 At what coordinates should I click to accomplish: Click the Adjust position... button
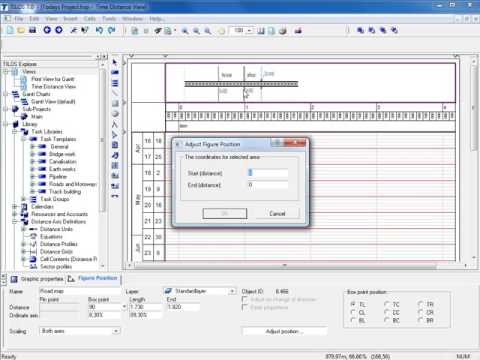click(284, 331)
